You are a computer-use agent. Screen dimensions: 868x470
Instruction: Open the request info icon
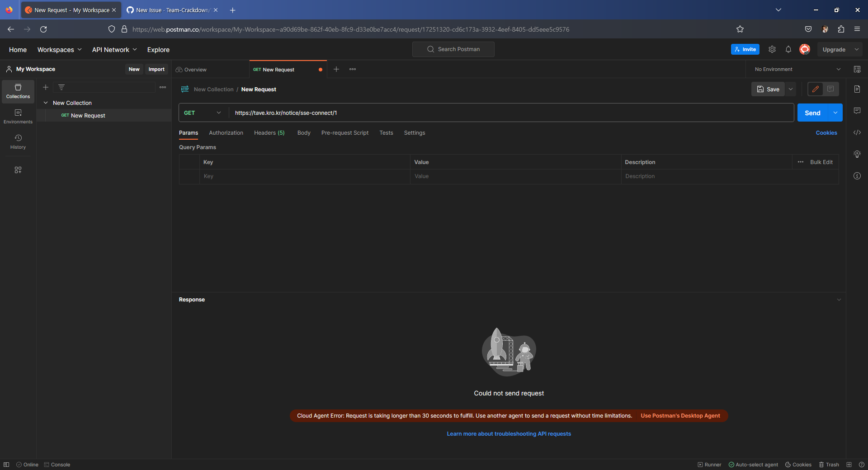click(x=857, y=176)
